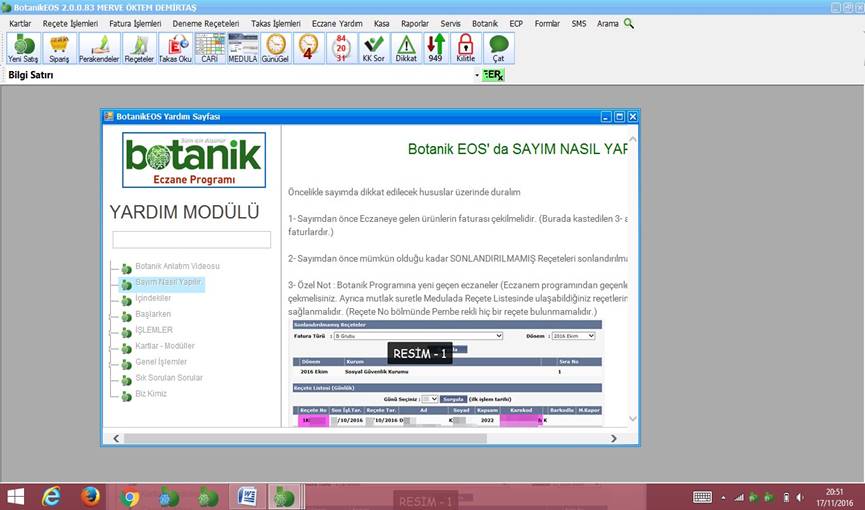Click the Yeni Satış toolbar icon
This screenshot has height=510, width=865.
point(22,48)
